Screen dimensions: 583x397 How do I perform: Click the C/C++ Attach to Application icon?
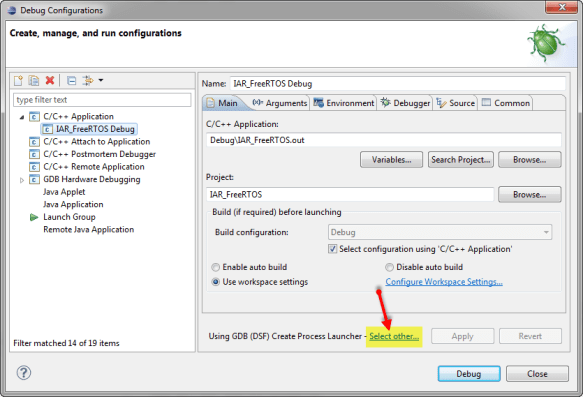tap(34, 142)
